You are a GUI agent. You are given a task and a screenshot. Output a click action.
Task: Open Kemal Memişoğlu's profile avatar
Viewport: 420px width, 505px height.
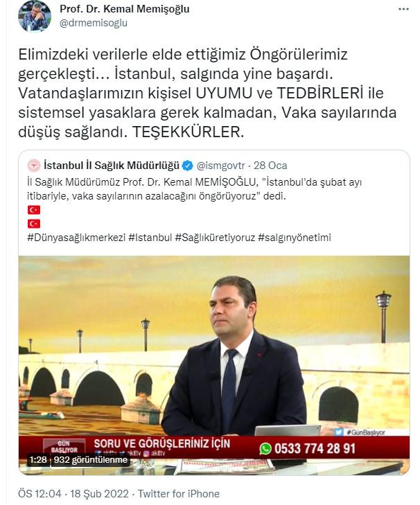coord(35,16)
